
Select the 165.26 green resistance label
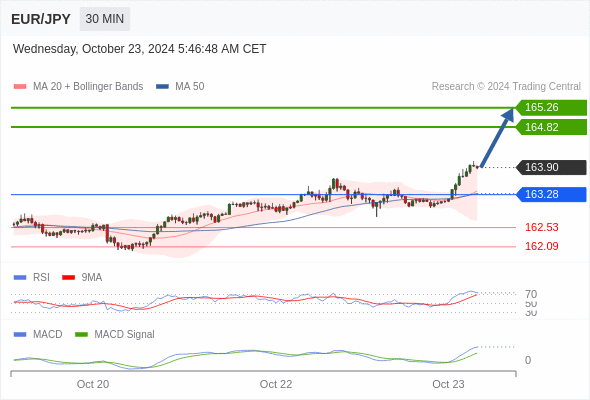[551, 108]
